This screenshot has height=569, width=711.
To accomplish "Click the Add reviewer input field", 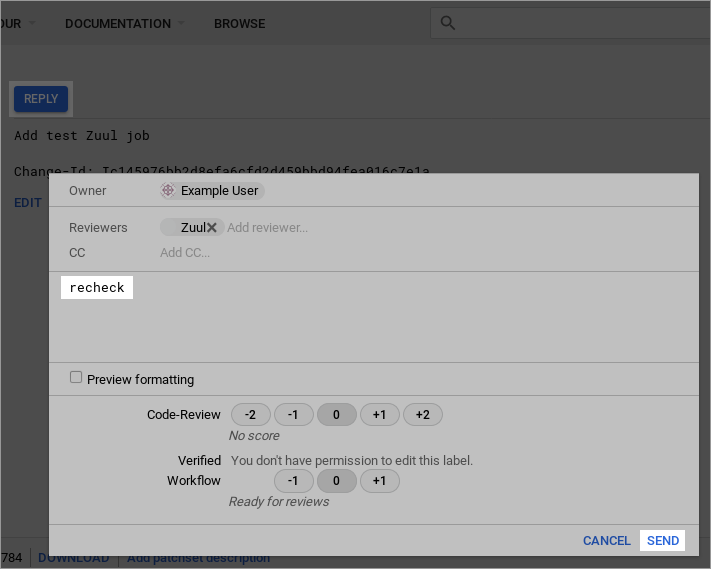I will (x=268, y=228).
